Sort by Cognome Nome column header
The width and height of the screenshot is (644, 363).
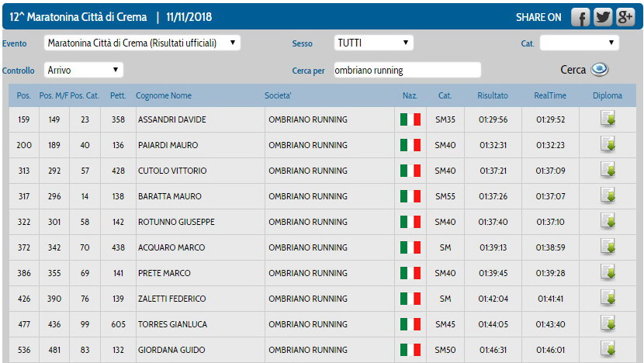164,95
